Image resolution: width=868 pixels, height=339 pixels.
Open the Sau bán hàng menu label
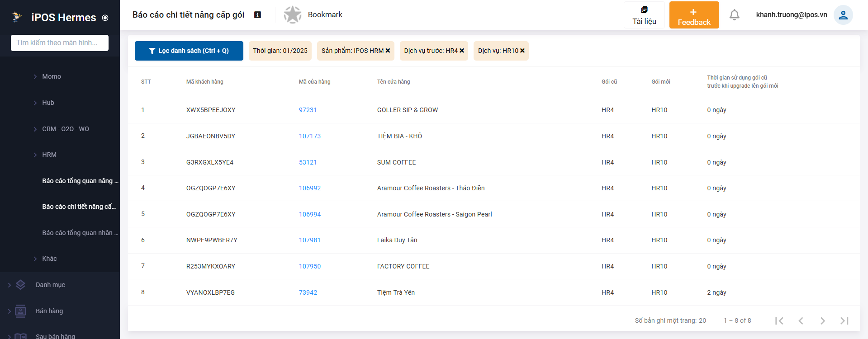pyautogui.click(x=56, y=336)
